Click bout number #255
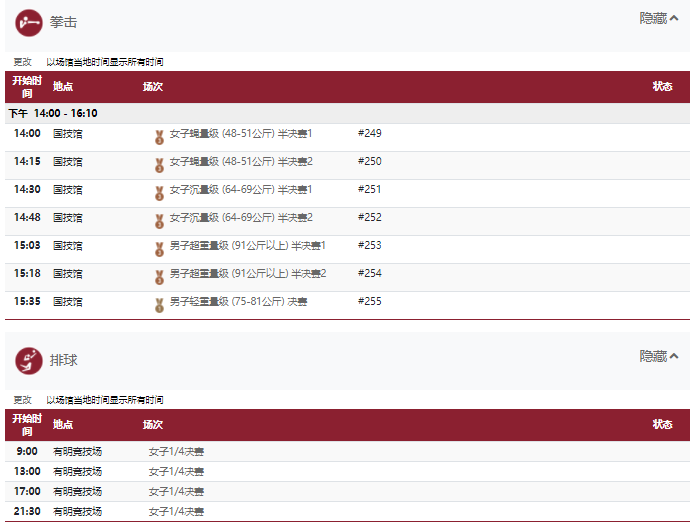 coord(370,301)
